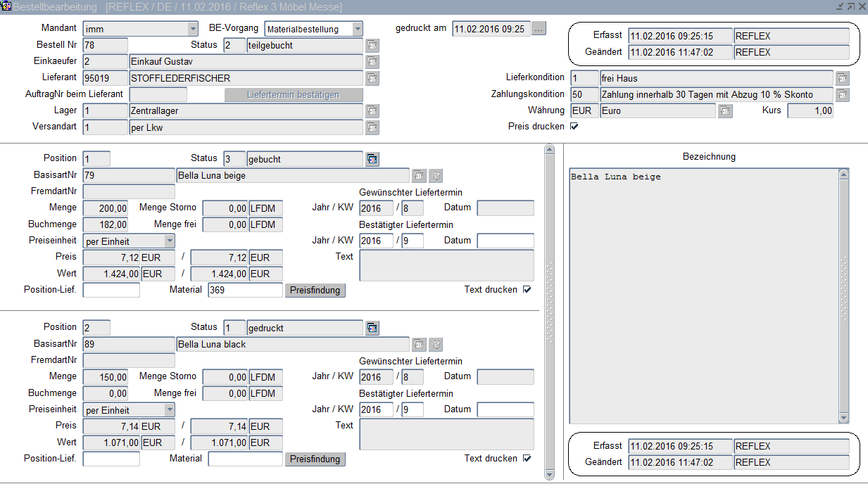This screenshot has height=503, width=868.
Task: Open the lookup icon next to Währung Euro
Action: coord(724,111)
